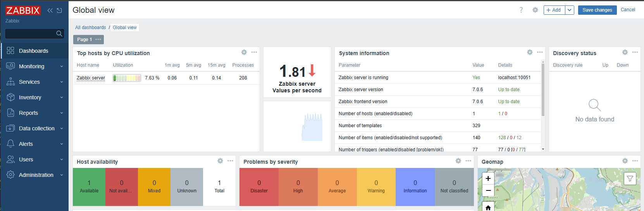Select the Page 1 tab
This screenshot has width=644, height=211.
tap(84, 40)
